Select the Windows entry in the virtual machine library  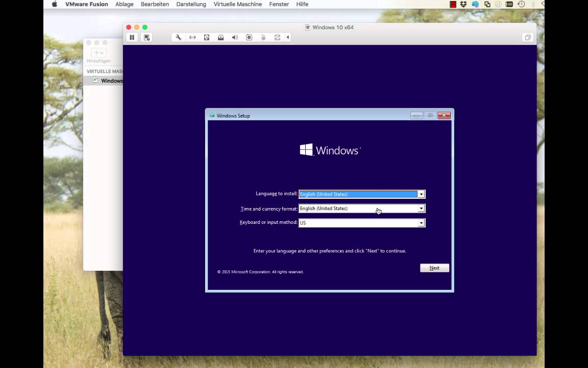click(104, 81)
